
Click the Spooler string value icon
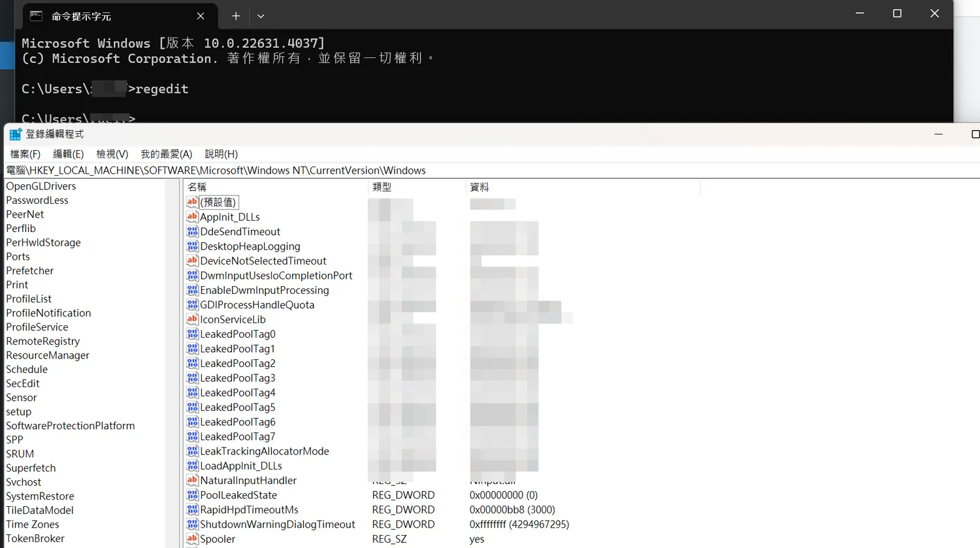(192, 539)
